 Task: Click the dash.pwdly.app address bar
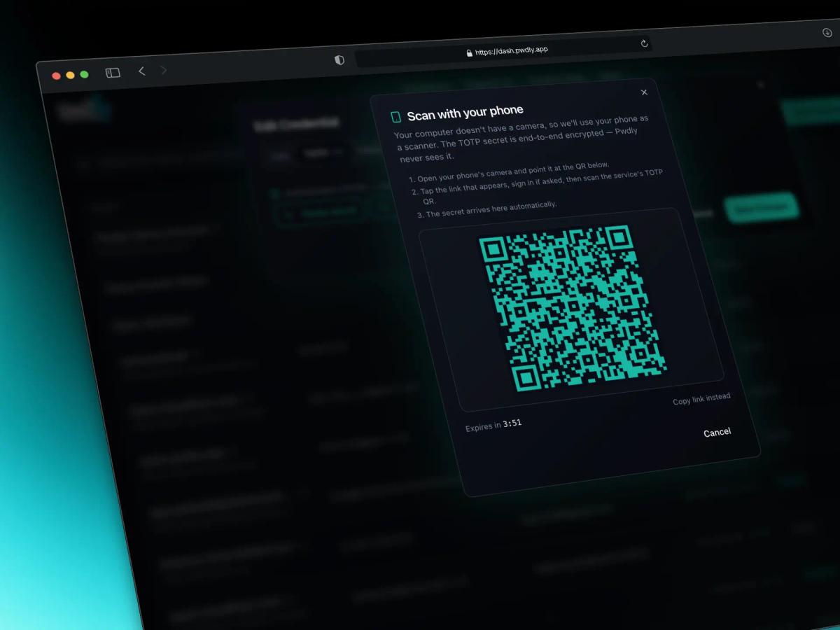503,51
